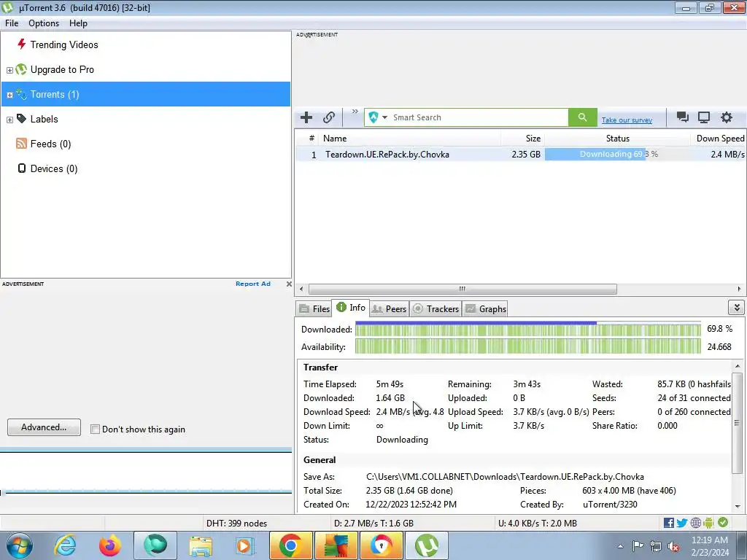Click the green search magnifier button
The width and height of the screenshot is (747, 560).
tap(582, 117)
